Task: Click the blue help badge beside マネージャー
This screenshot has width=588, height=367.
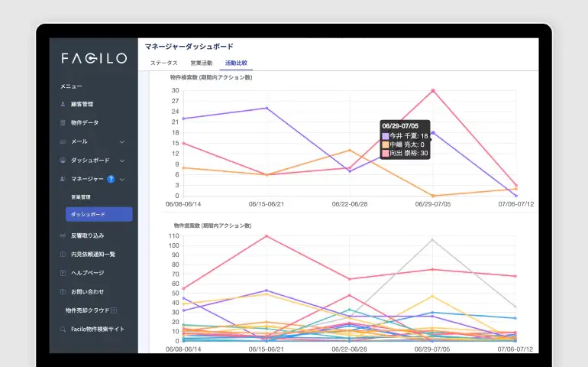Action: tap(111, 179)
